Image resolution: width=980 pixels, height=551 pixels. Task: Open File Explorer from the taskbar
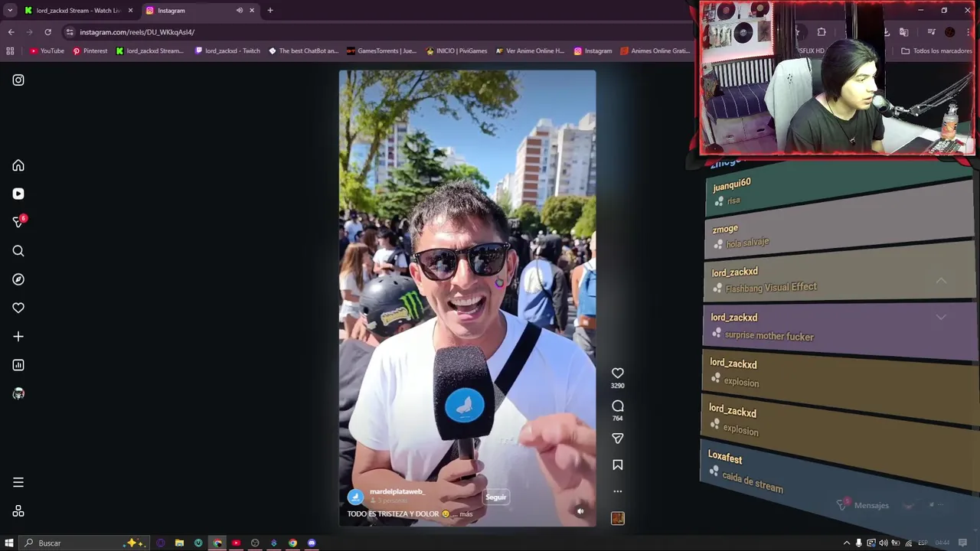[179, 543]
